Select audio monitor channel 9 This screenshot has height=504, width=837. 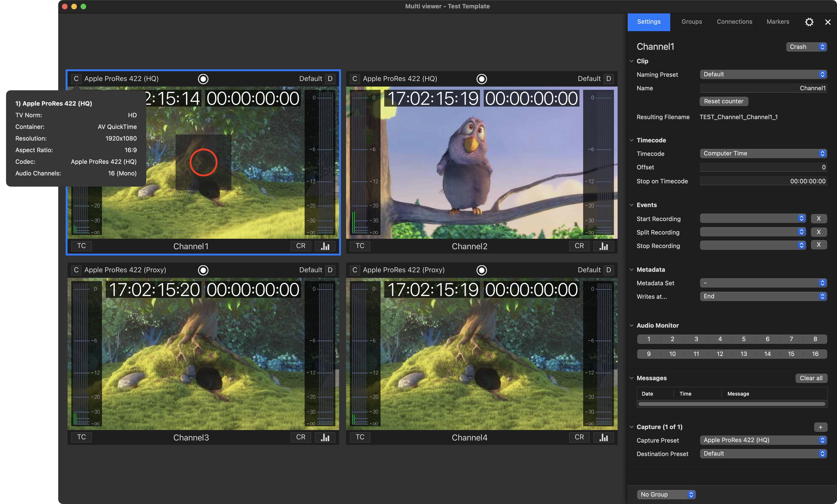click(x=648, y=354)
